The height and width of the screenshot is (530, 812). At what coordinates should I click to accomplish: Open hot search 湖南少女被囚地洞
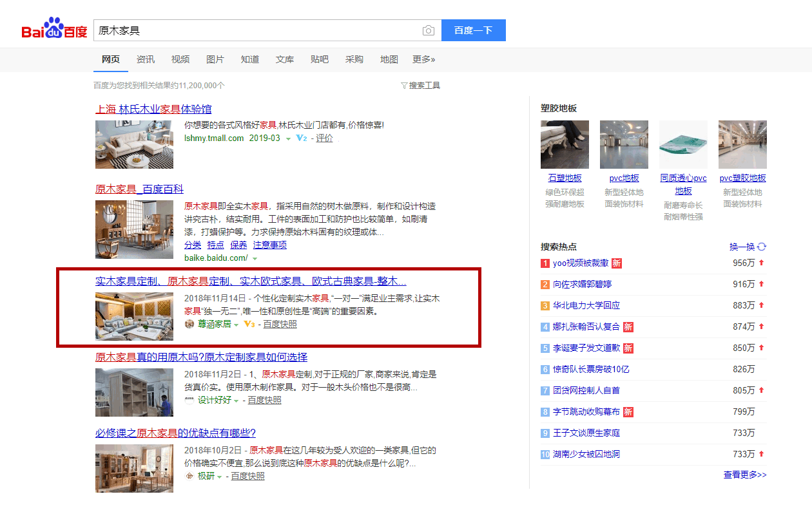pos(586,454)
